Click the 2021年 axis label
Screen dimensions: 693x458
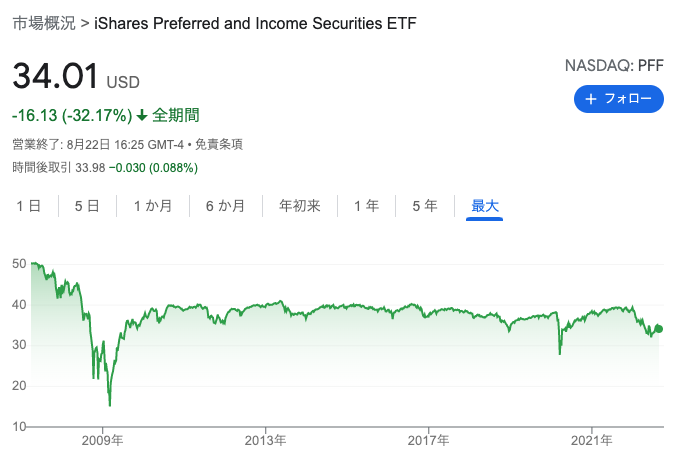point(591,440)
